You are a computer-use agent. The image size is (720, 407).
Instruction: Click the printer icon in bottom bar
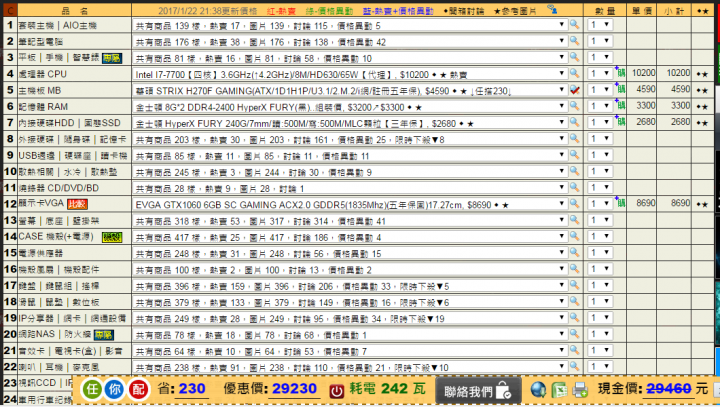coord(580,390)
